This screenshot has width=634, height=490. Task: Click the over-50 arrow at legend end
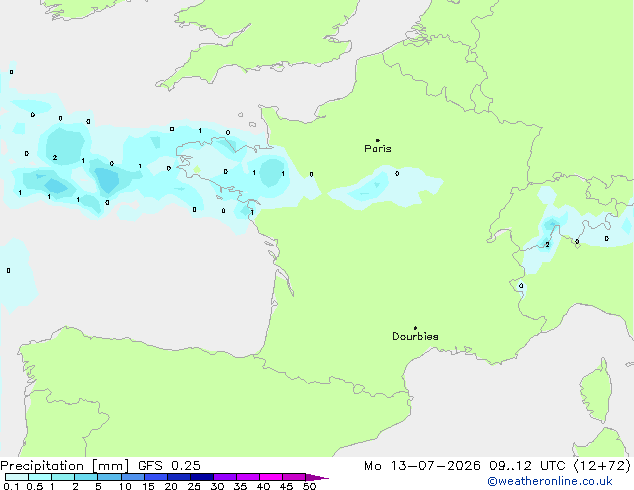click(x=317, y=477)
